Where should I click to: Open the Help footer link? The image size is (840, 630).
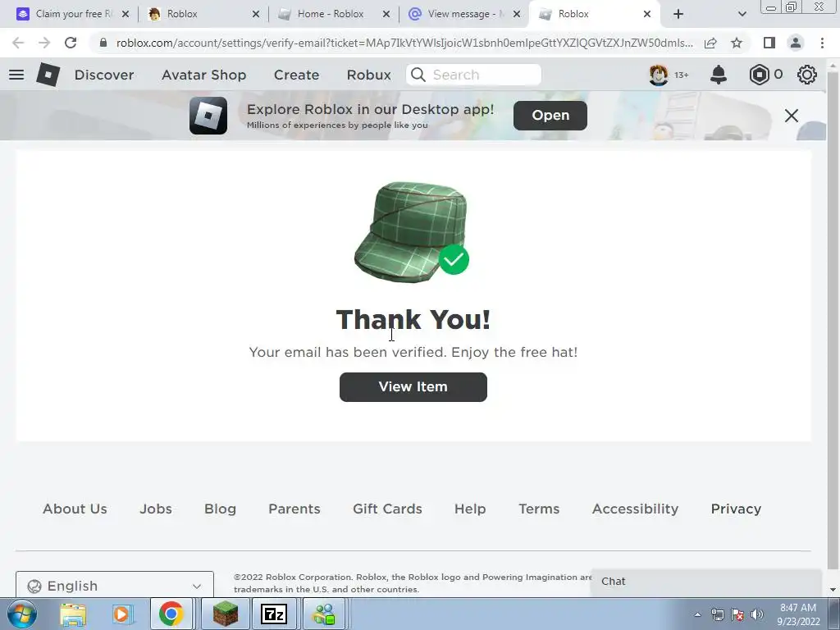point(470,509)
